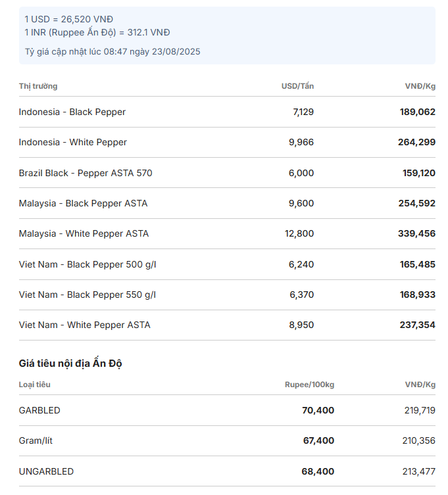Click the 1 USD = 26,520 VNĐ rate
Viewport: 448px width, 495px height.
pos(69,20)
